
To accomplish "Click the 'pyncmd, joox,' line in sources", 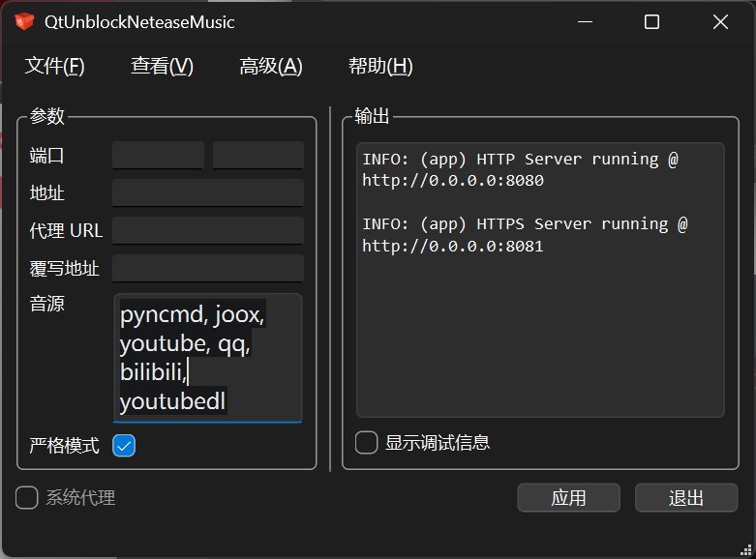I will (x=192, y=314).
